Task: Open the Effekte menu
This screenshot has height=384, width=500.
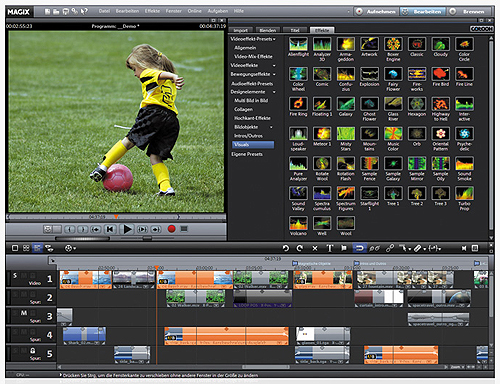Action: coord(152,11)
